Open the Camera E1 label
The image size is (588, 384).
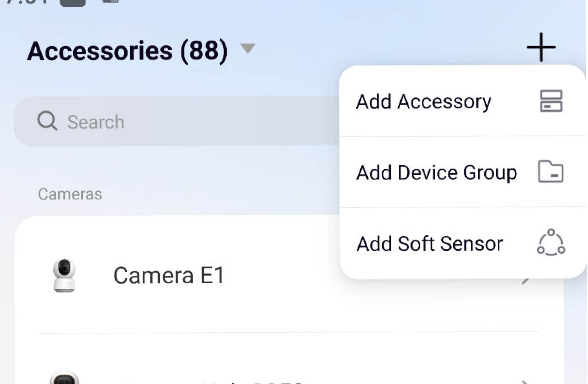coord(169,275)
